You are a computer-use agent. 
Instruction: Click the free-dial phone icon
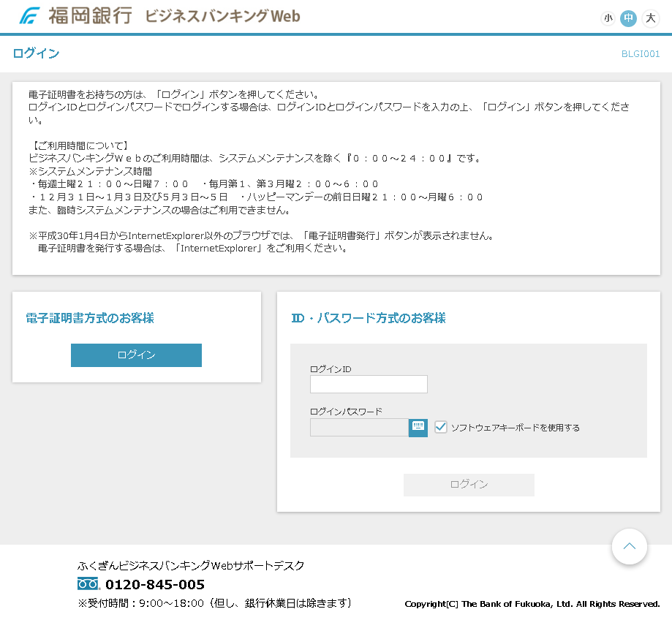click(88, 584)
